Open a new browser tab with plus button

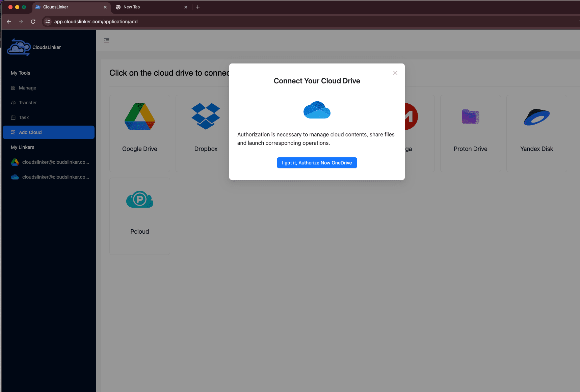pos(198,7)
